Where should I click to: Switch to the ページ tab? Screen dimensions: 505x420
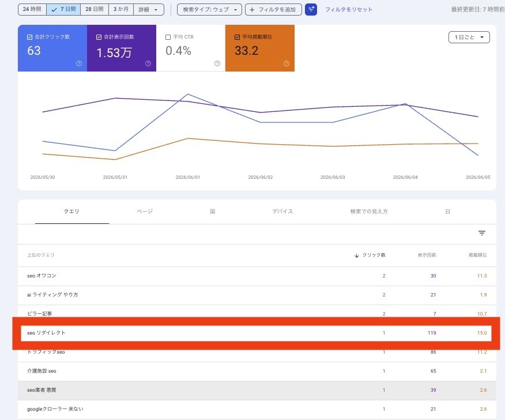tap(145, 212)
